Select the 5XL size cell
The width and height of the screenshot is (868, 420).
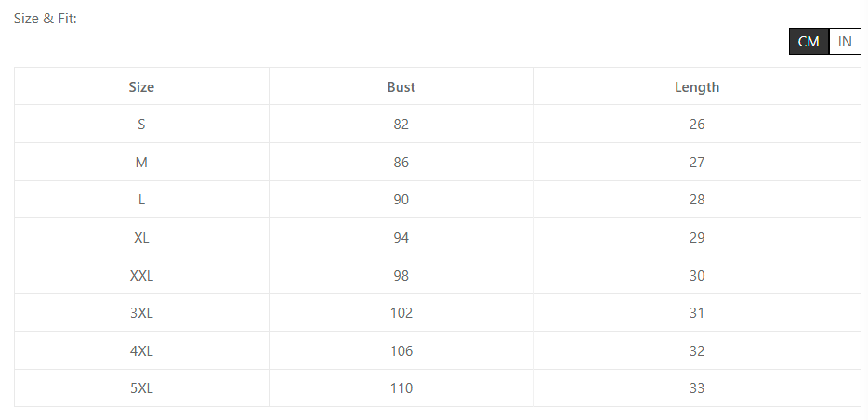(141, 388)
